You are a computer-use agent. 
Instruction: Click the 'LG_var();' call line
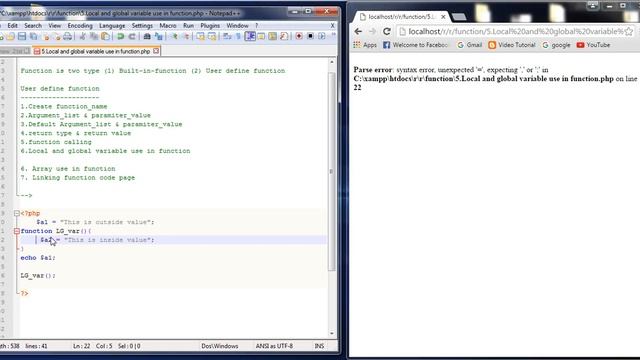pyautogui.click(x=38, y=276)
